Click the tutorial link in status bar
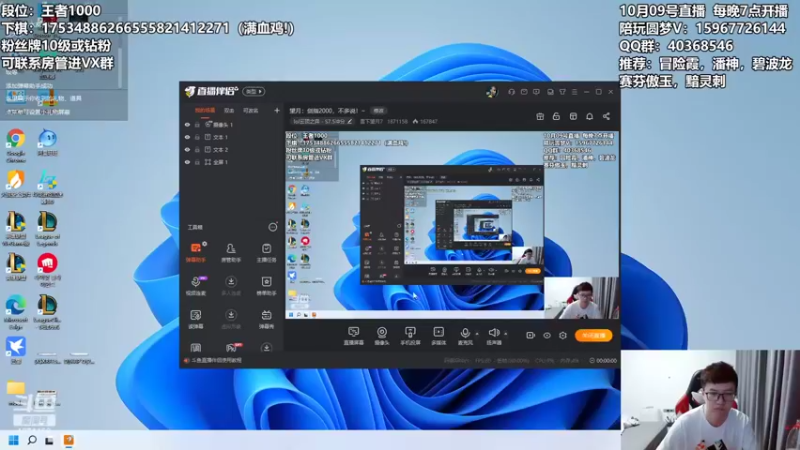The height and width of the screenshot is (450, 800). [216, 360]
